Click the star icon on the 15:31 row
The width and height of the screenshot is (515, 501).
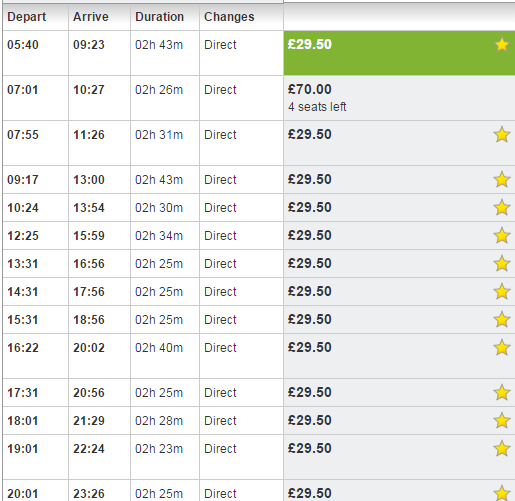pyautogui.click(x=502, y=320)
